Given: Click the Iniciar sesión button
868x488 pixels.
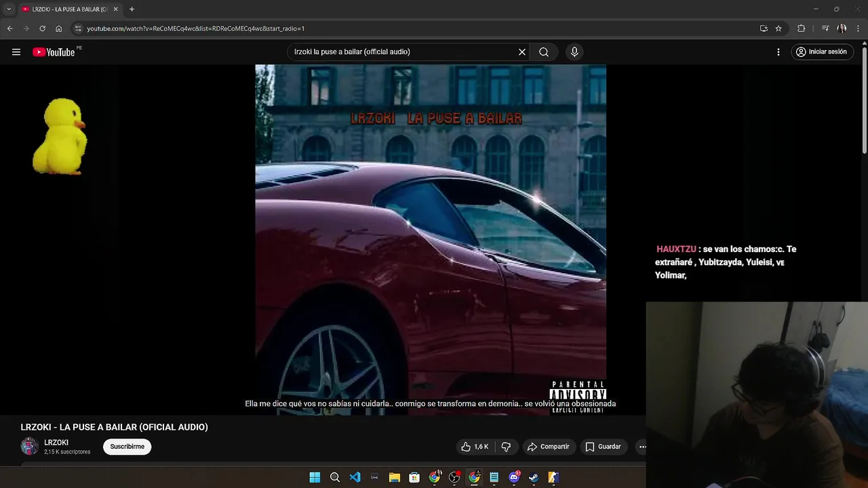Looking at the screenshot, I should 822,52.
